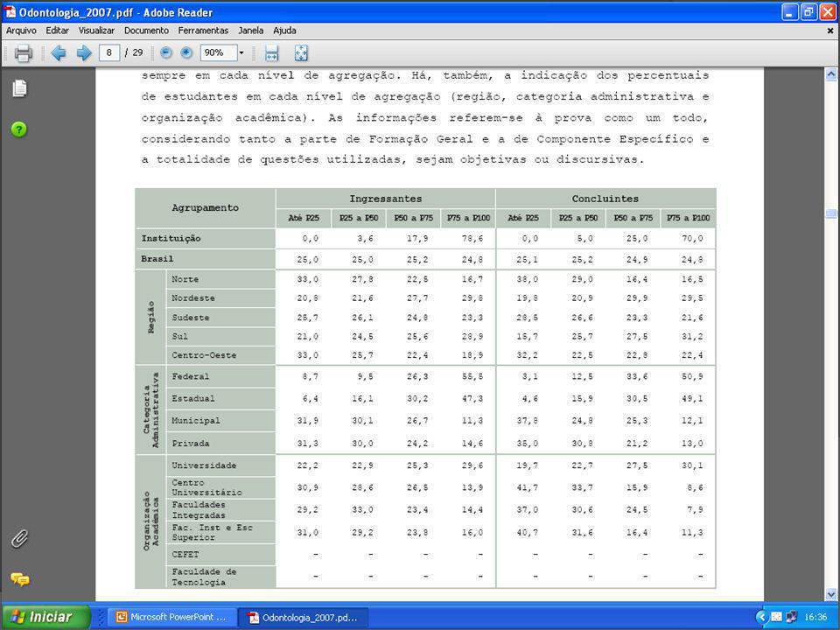Click the Concluintes column header
The image size is (840, 630).
605,199
